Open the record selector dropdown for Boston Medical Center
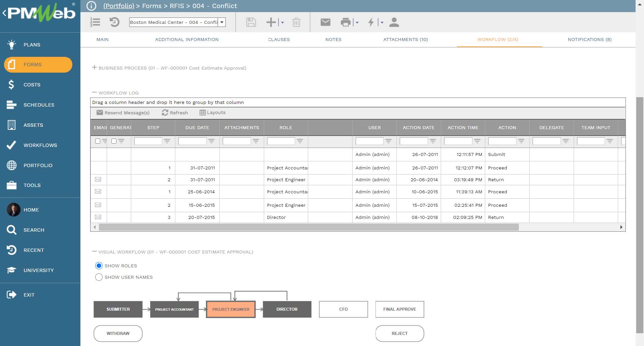644x346 pixels. click(x=222, y=22)
